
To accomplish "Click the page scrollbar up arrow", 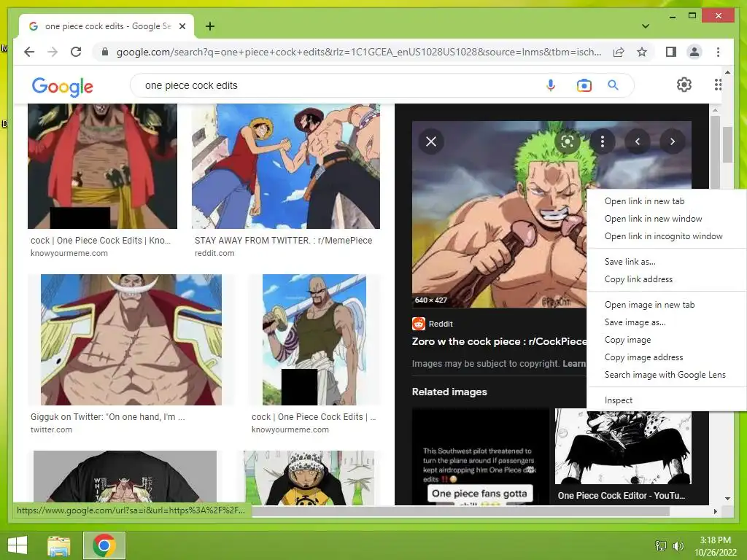I will [x=727, y=72].
